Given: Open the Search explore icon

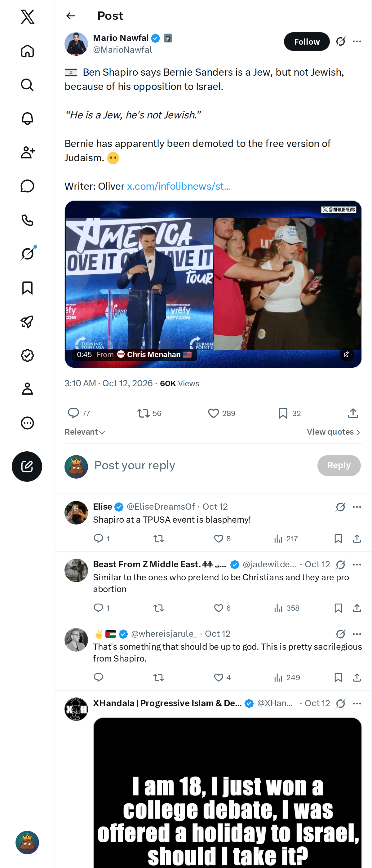Looking at the screenshot, I should [x=27, y=85].
